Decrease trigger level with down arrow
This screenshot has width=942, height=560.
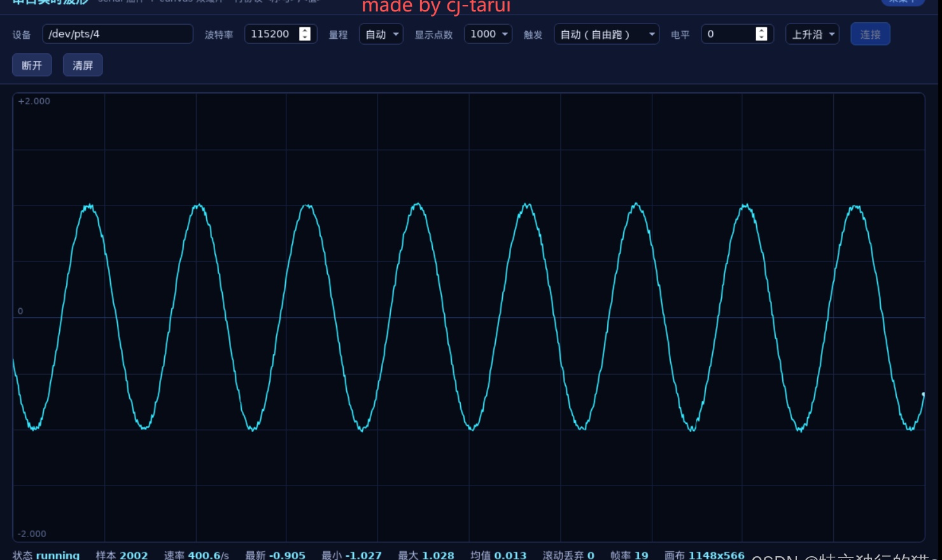(x=761, y=38)
